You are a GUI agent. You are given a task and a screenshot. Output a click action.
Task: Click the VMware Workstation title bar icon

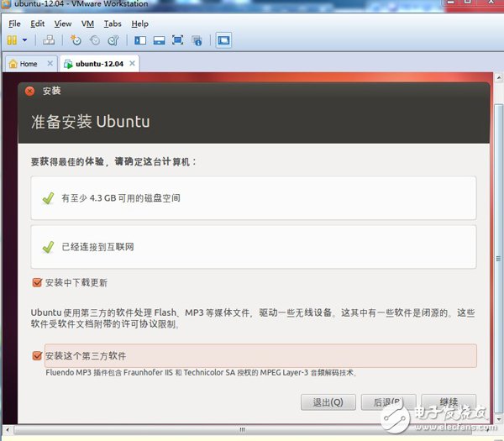[6, 4]
